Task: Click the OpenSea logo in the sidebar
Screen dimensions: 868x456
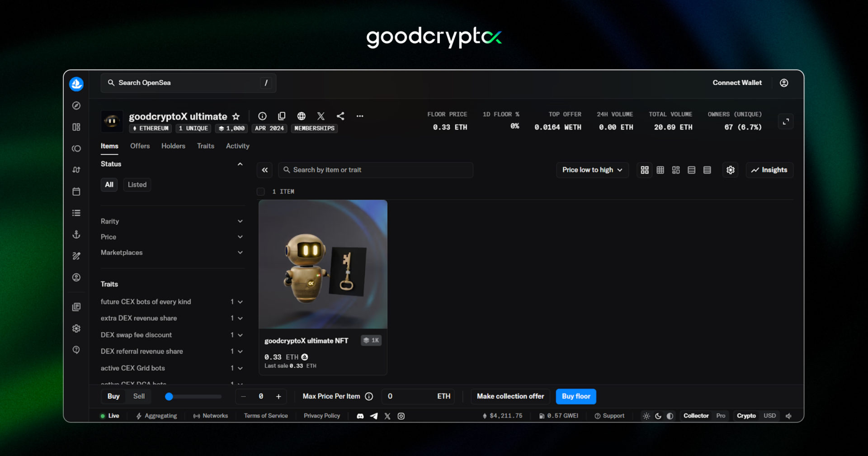Action: (x=76, y=84)
